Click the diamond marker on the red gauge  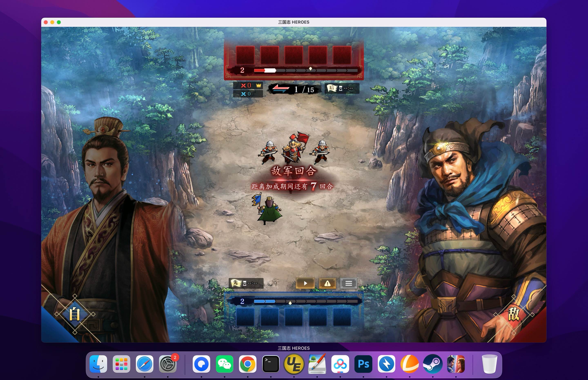[311, 69]
